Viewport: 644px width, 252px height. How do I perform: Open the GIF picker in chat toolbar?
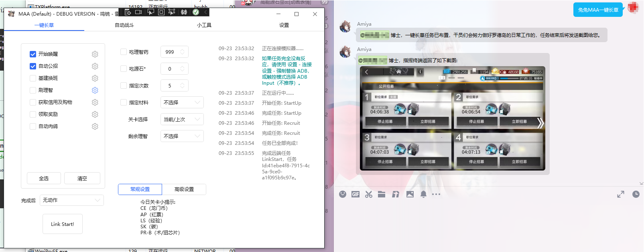[356, 194]
